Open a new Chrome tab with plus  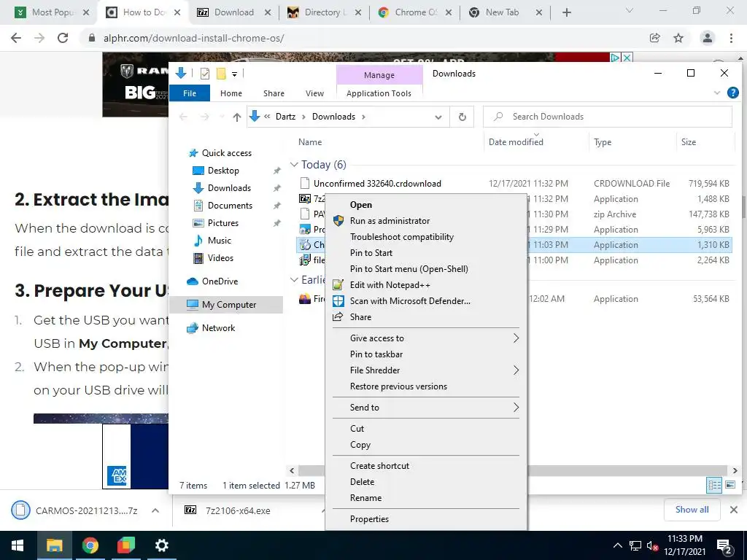[x=566, y=12]
